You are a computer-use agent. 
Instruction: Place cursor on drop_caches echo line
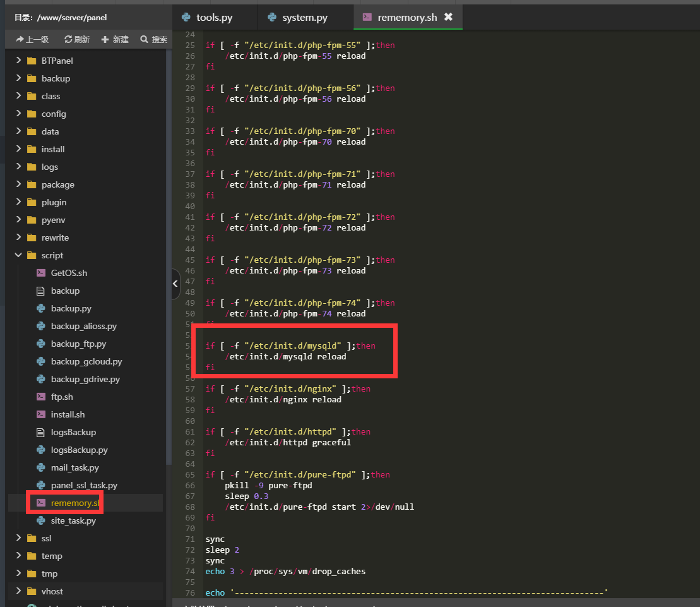pyautogui.click(x=286, y=571)
